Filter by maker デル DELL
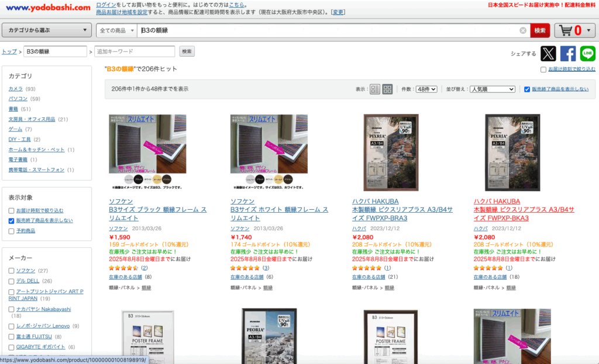 (x=12, y=281)
